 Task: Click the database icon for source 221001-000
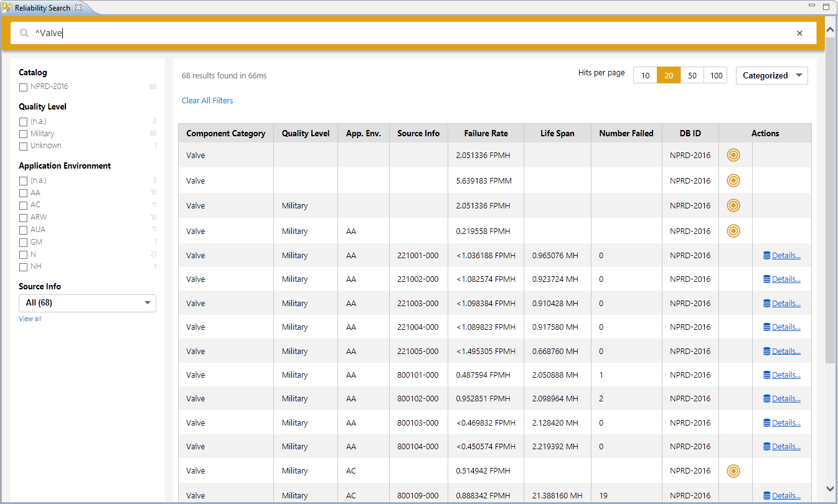point(766,256)
